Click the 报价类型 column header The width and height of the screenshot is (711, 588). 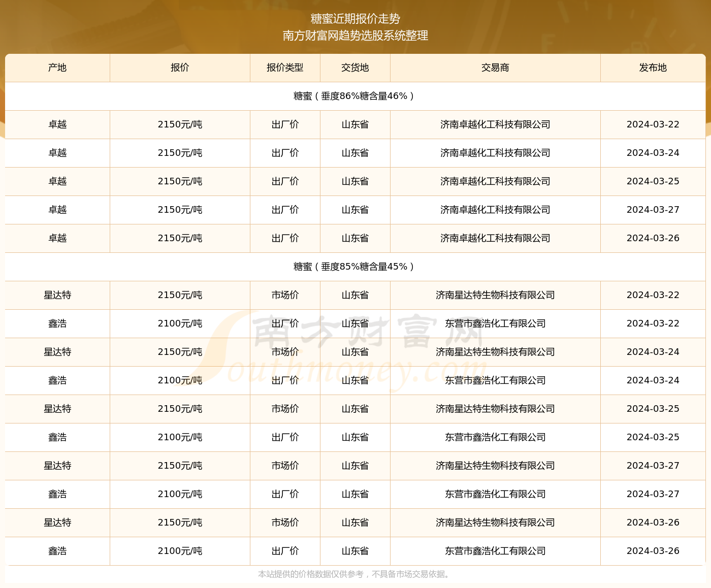[285, 68]
